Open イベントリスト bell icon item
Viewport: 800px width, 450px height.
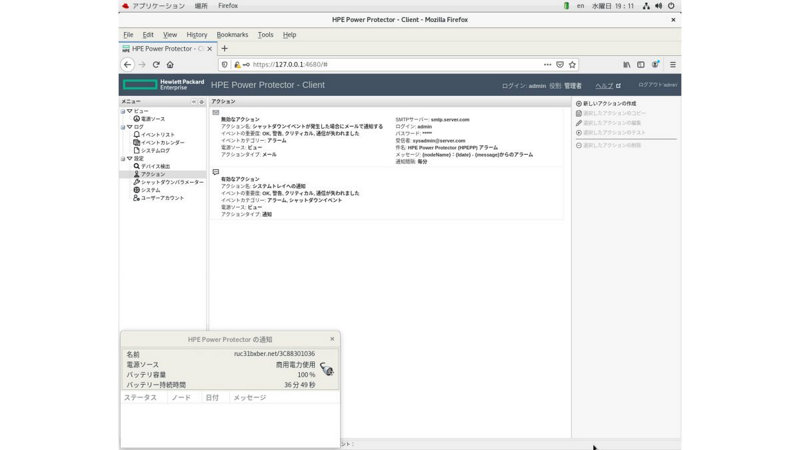157,134
